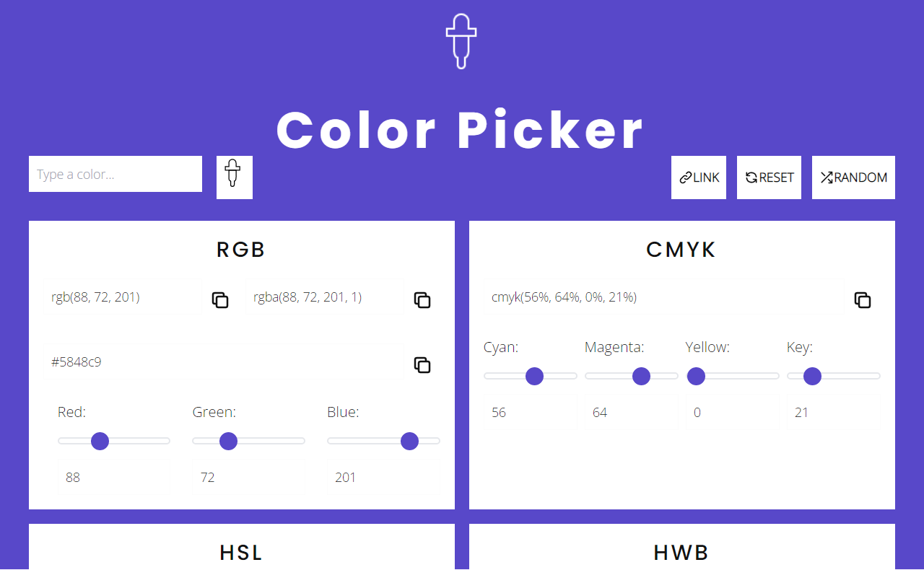Viewport: 924px width, 570px height.
Task: Click the Yellow slider handle
Action: pos(696,376)
